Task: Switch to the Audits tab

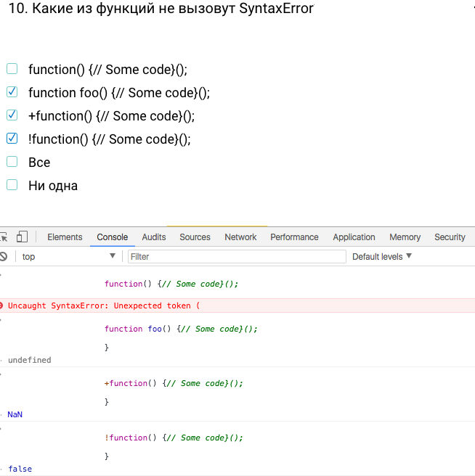Action: tap(154, 237)
